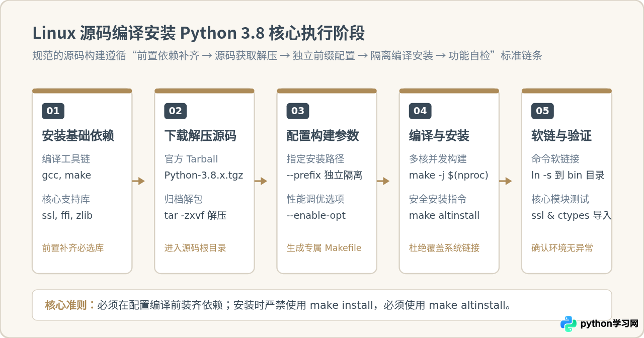Click the step badge "04"

tap(420, 111)
